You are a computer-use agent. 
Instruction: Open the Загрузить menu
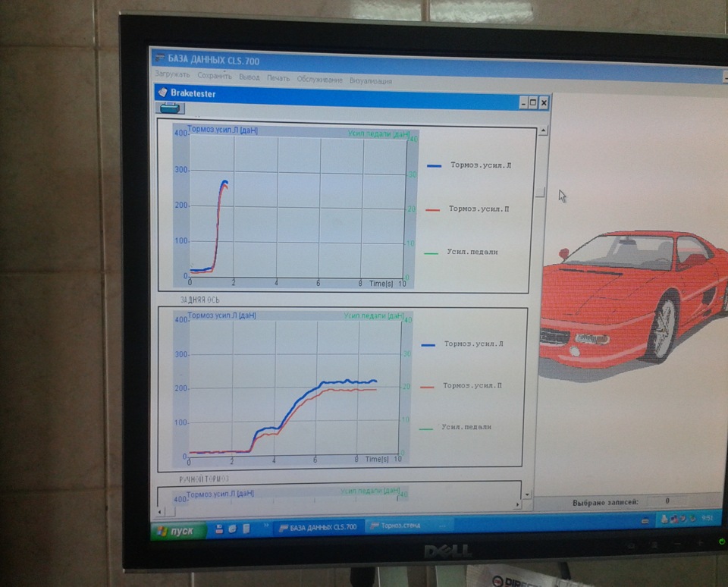coord(172,74)
